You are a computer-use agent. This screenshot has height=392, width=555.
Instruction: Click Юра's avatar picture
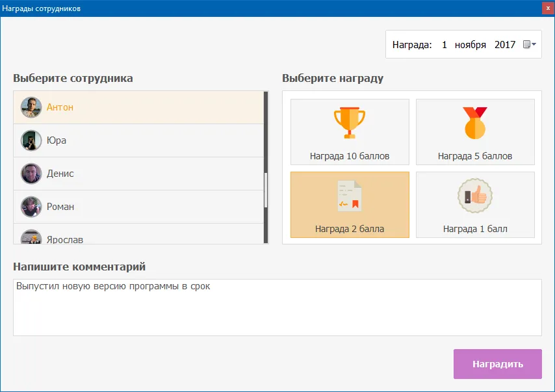point(31,140)
